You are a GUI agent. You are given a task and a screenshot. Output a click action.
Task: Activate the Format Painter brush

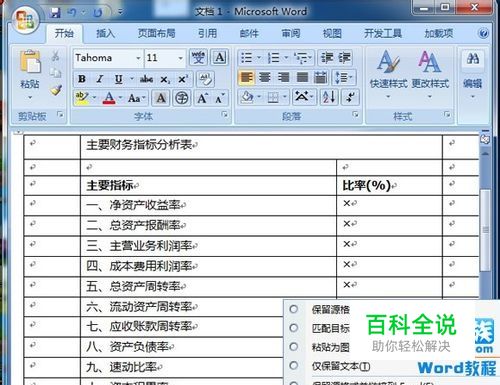pyautogui.click(x=56, y=90)
